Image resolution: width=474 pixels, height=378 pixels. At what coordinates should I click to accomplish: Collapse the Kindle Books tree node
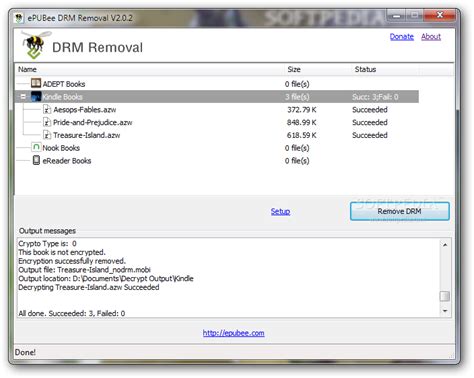(23, 97)
